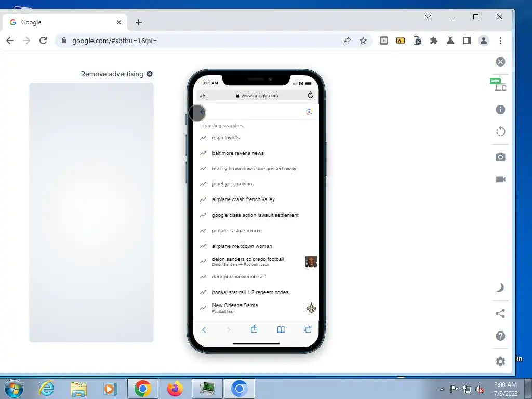Tap the phone Safari bookmarks icon
The image size is (532, 399).
pyautogui.click(x=281, y=329)
